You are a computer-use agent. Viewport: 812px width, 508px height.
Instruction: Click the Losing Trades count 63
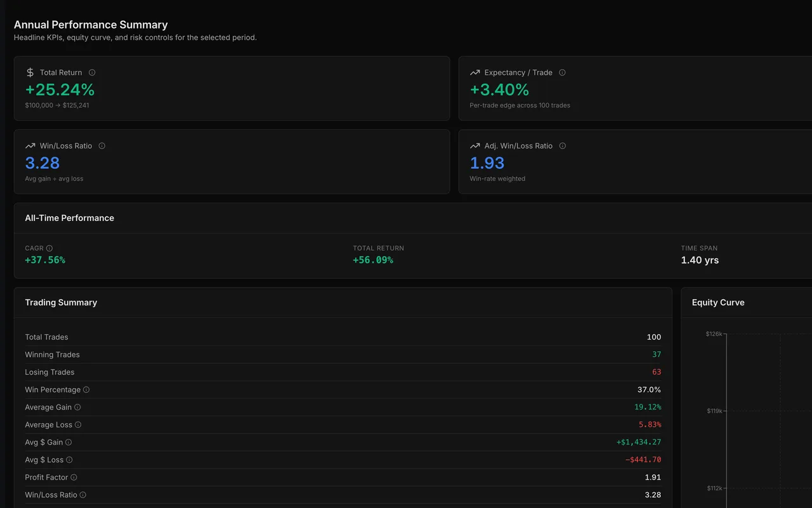click(657, 372)
